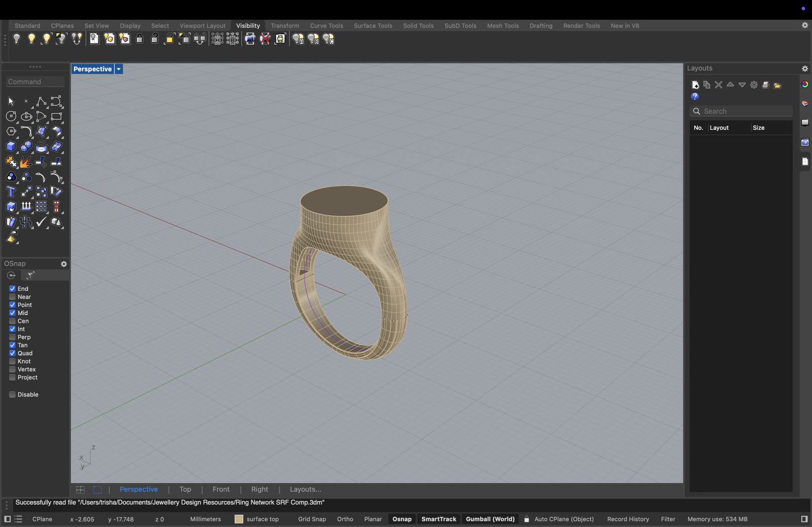Click the Print layout icon
Image resolution: width=812 pixels, height=527 pixels.
coord(765,85)
